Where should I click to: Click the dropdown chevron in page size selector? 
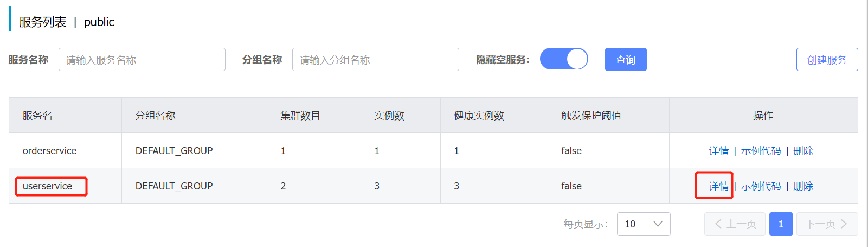[658, 224]
